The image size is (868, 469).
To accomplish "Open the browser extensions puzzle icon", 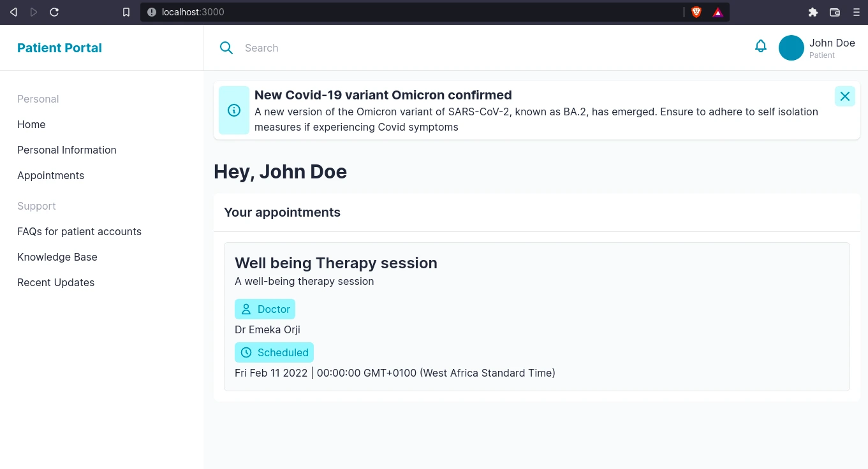I will 813,12.
